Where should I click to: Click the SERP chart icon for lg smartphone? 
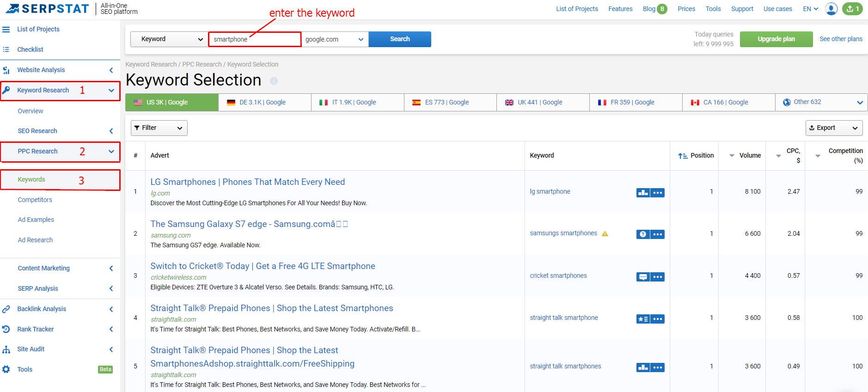point(643,192)
